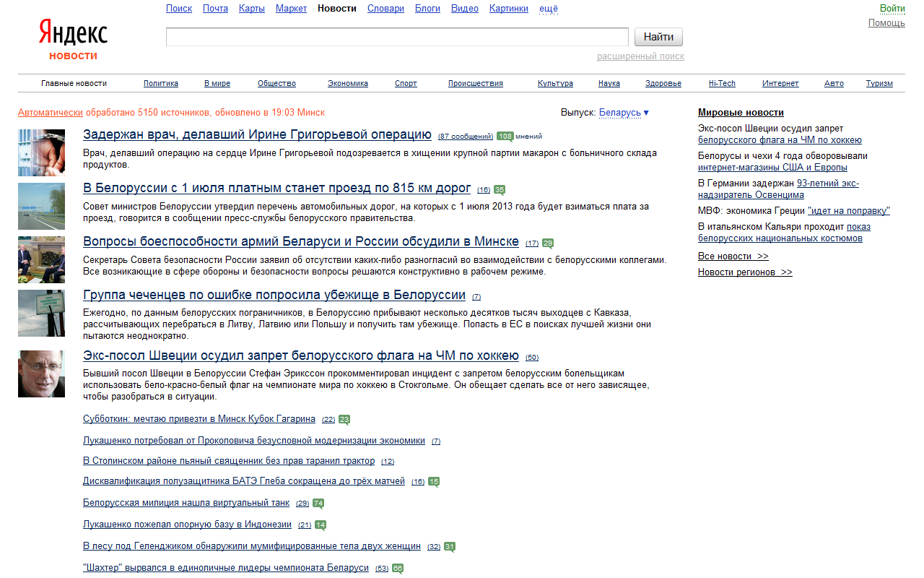The width and height of the screenshot is (924, 578).
Task: Open the green 35 opinions badge
Action: (500, 189)
